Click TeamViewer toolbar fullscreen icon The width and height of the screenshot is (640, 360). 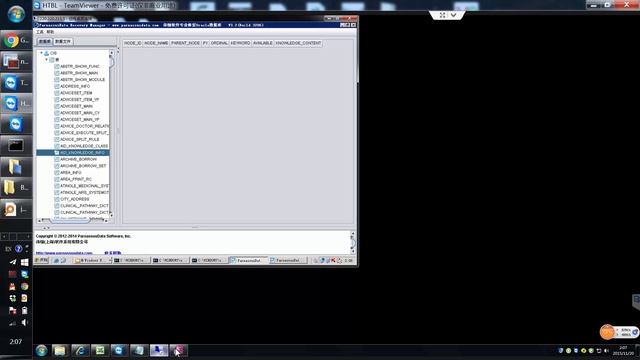442,15
